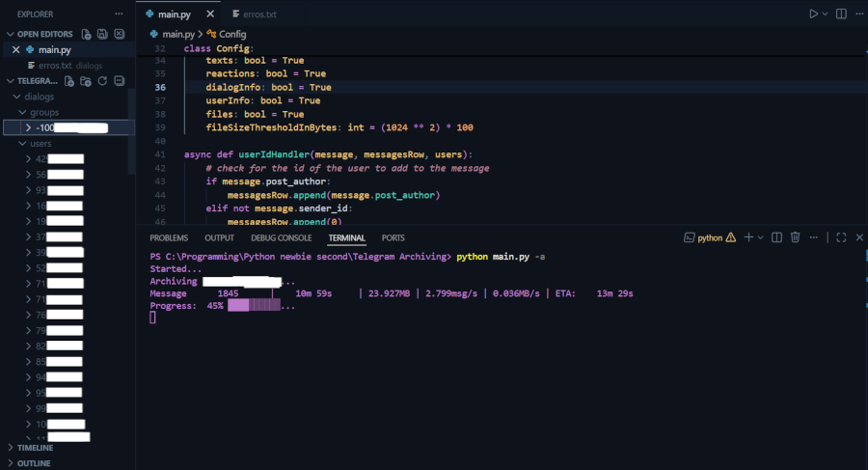The height and width of the screenshot is (470, 868).
Task: Click '23.927MB' value in terminal output
Action: click(390, 293)
